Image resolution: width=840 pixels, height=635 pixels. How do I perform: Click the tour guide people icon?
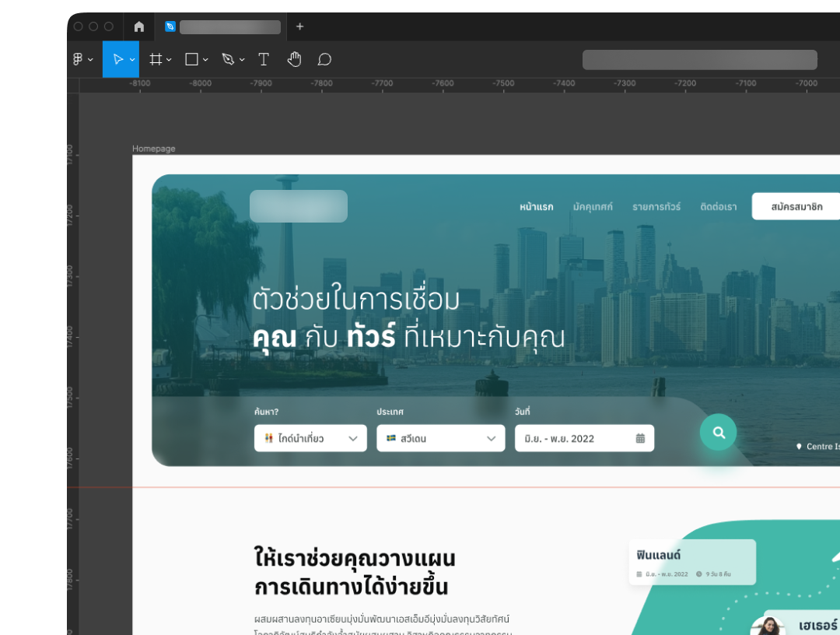(269, 438)
